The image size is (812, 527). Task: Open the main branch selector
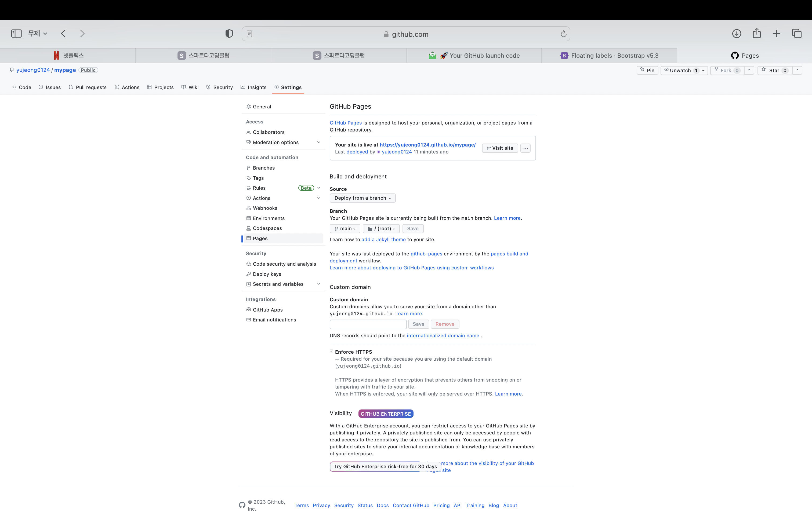tap(345, 229)
